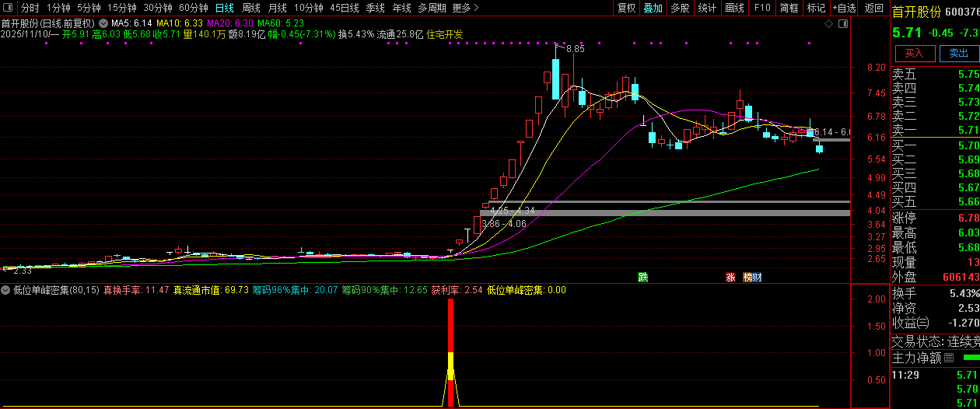The width and height of the screenshot is (980, 409).
Task: Toggle the left sidebar panel icon
Action: click(x=9, y=7)
